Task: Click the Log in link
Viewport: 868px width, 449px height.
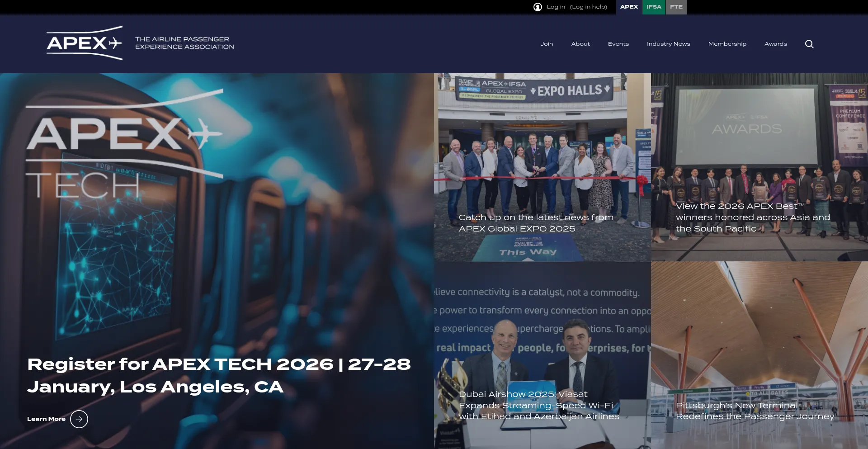Action: tap(556, 7)
